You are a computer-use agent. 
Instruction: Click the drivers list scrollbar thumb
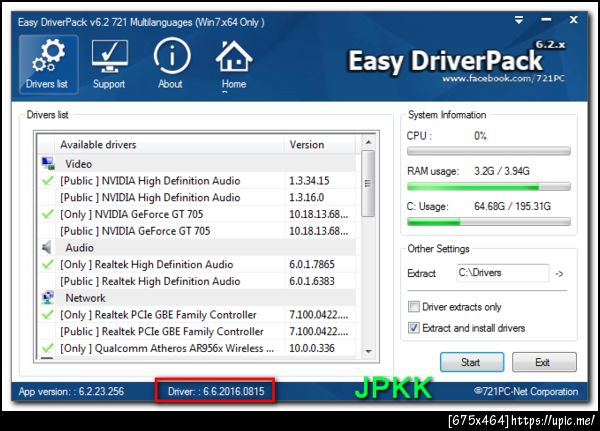click(368, 184)
